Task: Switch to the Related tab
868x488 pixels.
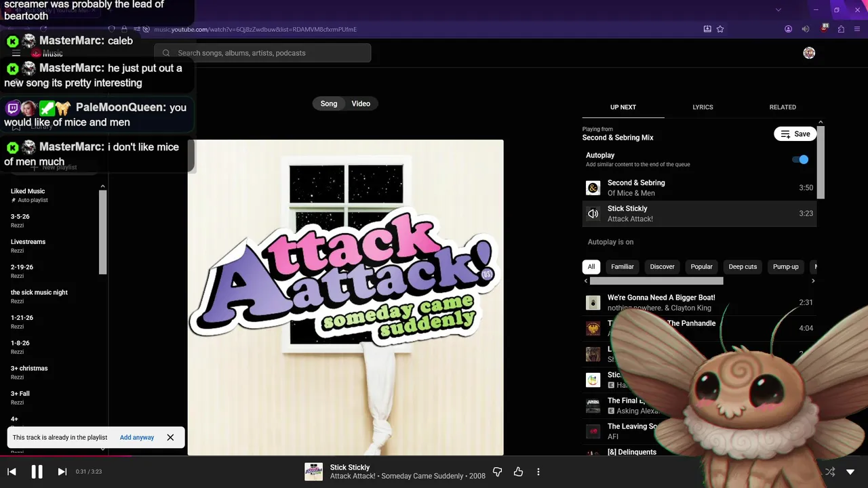Action: (783, 107)
